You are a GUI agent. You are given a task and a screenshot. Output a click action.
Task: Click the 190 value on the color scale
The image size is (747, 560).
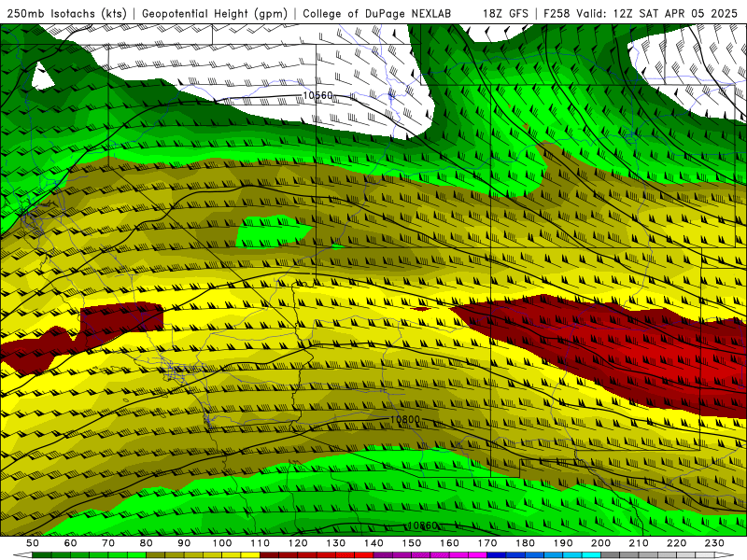pos(563,543)
